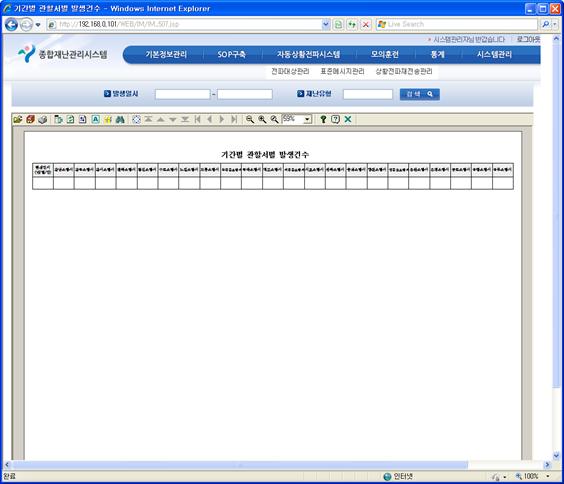Viewport: 564px width, 484px height.
Task: Click the printer icon in report toolbar
Action: pyautogui.click(x=42, y=119)
